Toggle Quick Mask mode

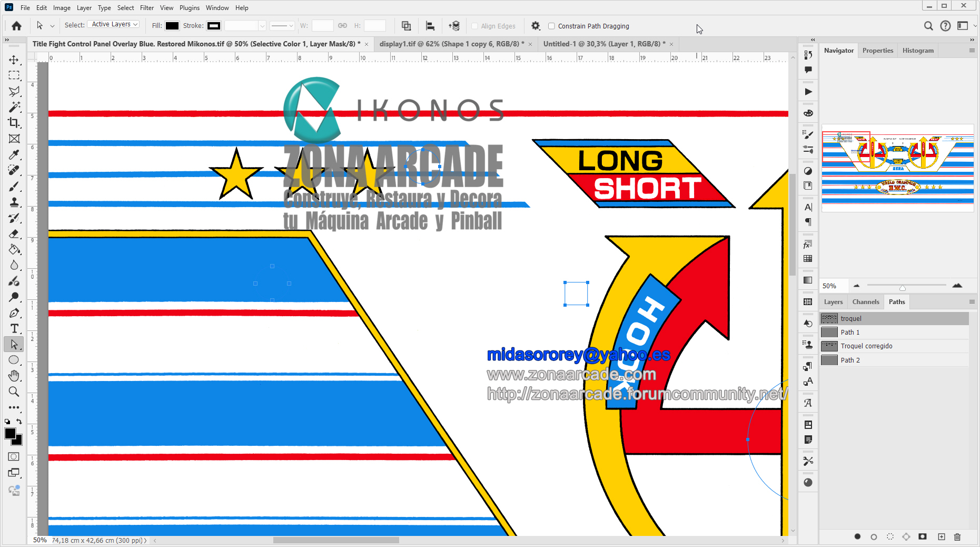(14, 457)
